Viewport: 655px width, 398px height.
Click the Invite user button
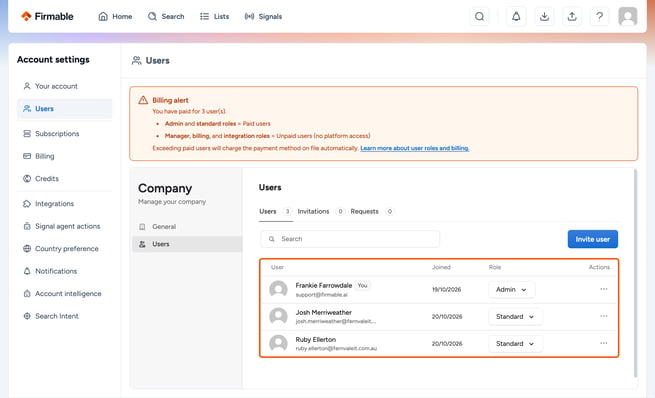click(592, 239)
